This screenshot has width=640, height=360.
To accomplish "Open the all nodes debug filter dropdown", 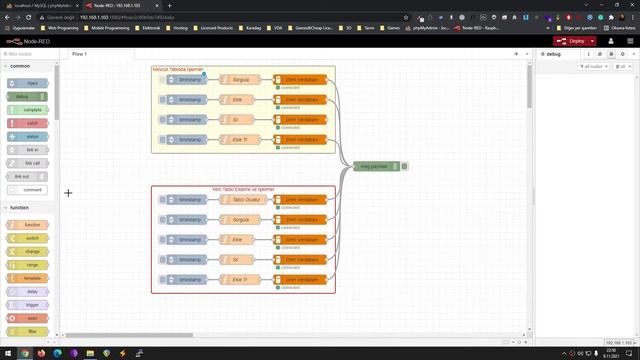I will [x=593, y=66].
